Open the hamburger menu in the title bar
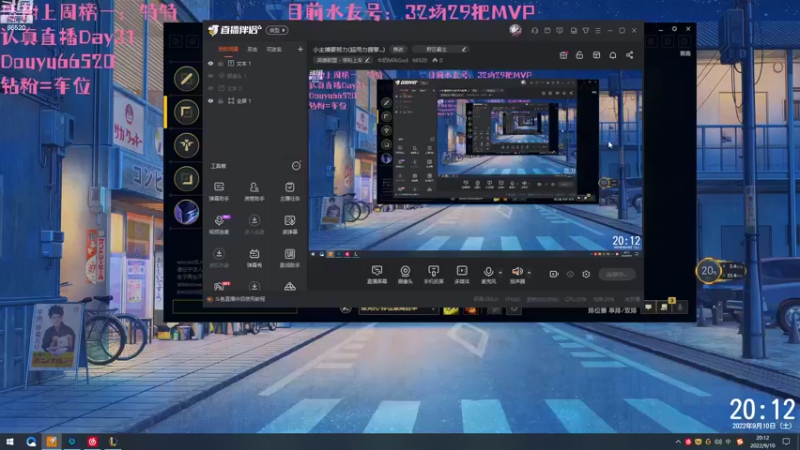800x450 pixels. [x=597, y=31]
